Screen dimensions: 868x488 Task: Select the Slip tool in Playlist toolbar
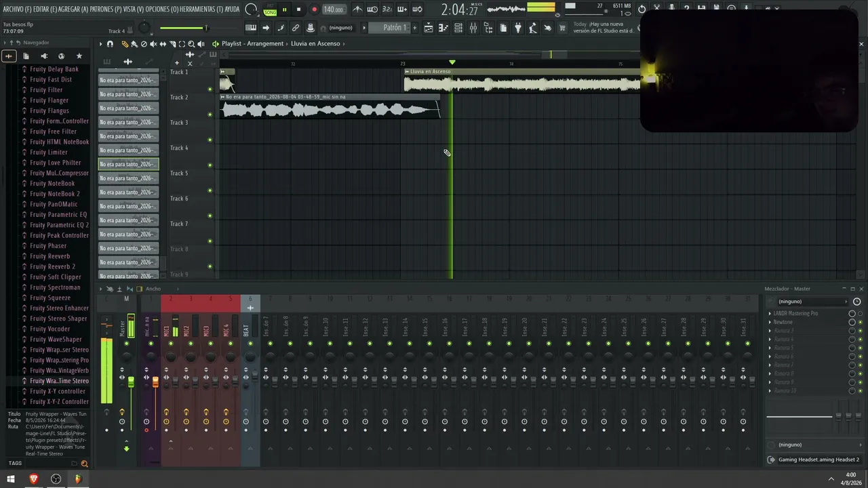coord(163,44)
